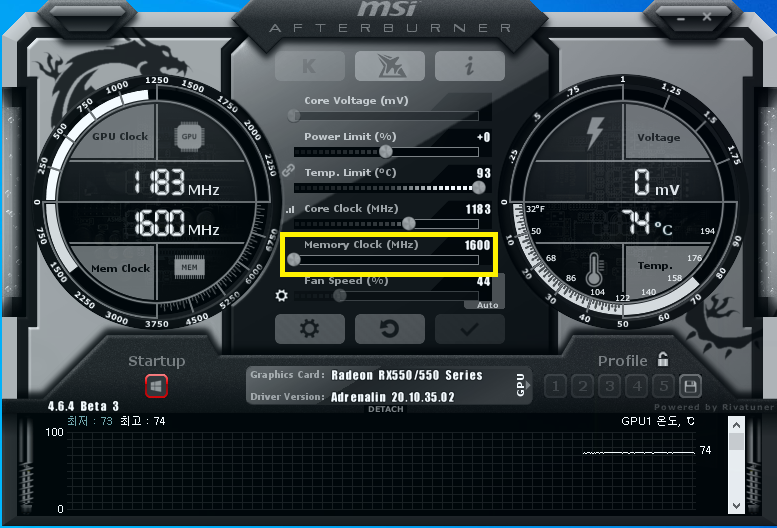Click the Memory Clock value 1600
The image size is (777, 528).
point(477,245)
